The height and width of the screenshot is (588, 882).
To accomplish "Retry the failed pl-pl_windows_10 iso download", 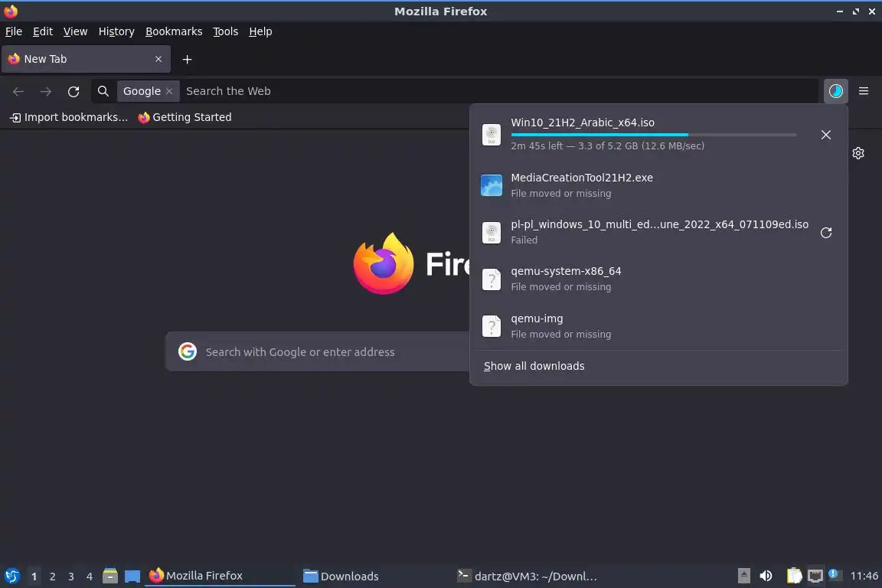I will 825,233.
